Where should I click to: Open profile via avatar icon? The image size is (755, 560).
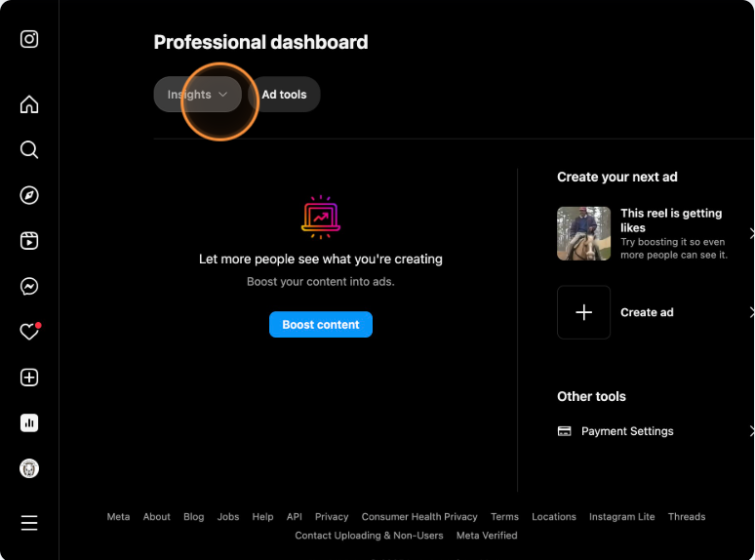[x=29, y=468]
